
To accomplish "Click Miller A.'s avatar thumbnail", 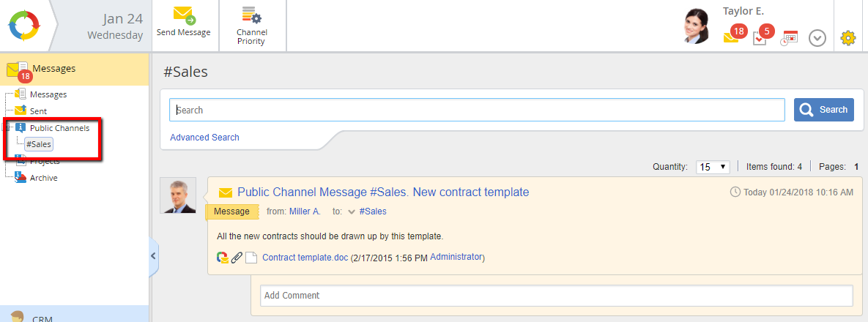I will point(178,195).
